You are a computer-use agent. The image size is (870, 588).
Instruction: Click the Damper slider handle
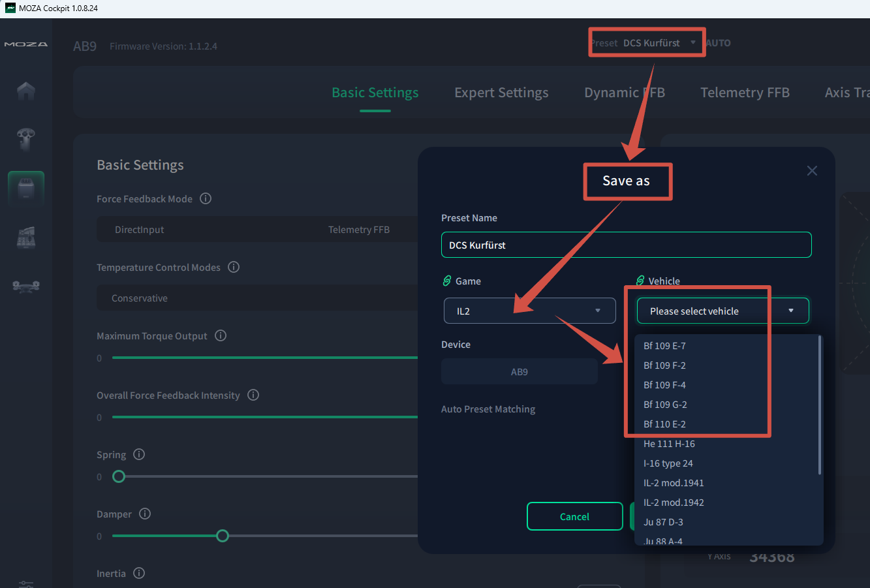(223, 536)
